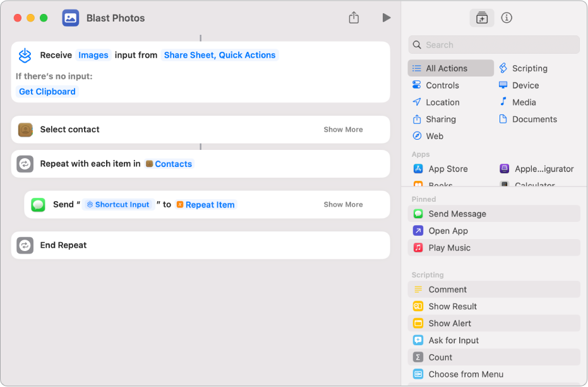Image resolution: width=588 pixels, height=387 pixels.
Task: Click the Receive input action icon
Action: 25,55
